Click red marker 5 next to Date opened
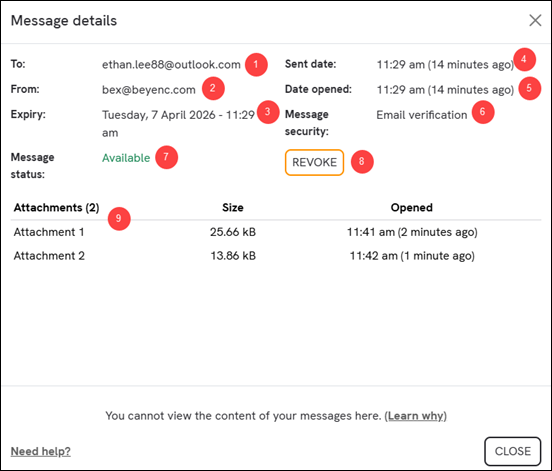The width and height of the screenshot is (552, 471). pos(529,88)
